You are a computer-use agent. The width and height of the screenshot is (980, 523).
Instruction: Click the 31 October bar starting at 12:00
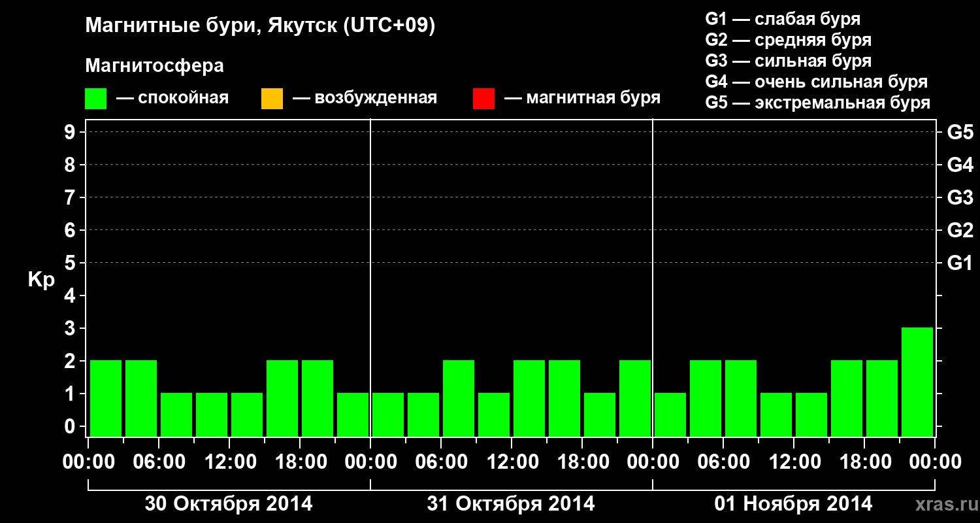529,398
